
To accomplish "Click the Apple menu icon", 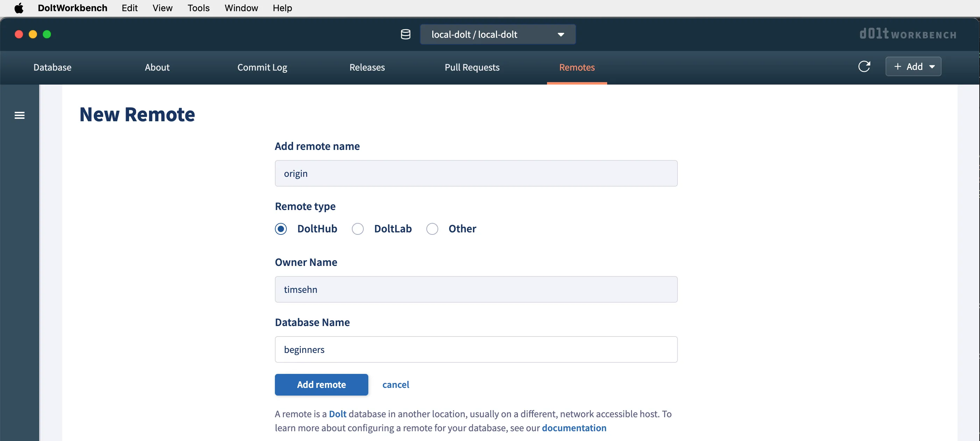I will click(19, 8).
